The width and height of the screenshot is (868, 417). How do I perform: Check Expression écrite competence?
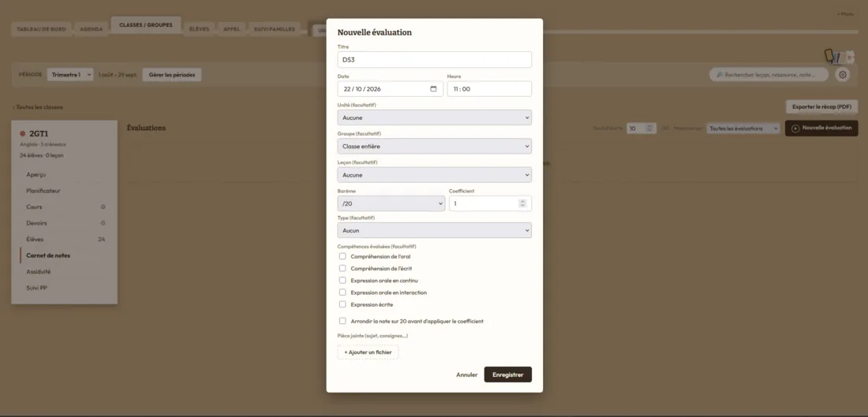click(x=342, y=304)
